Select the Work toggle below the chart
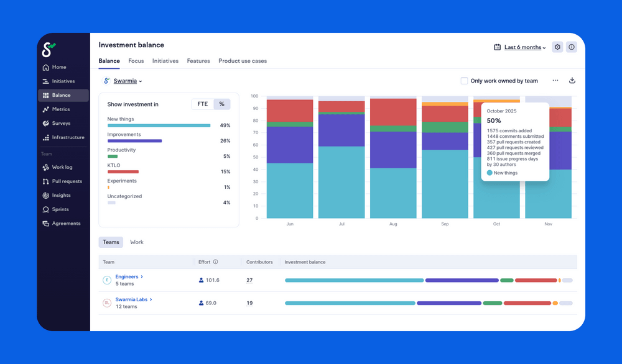Image resolution: width=622 pixels, height=364 pixels. [x=137, y=242]
